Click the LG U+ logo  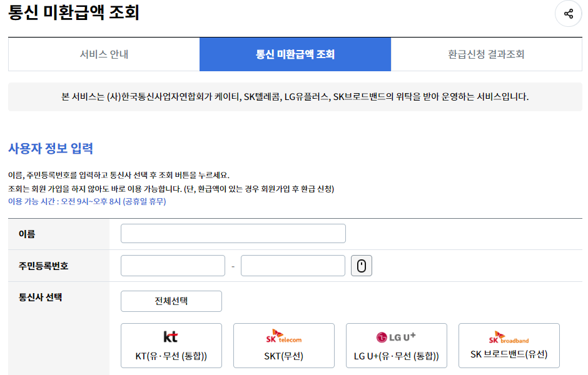click(x=396, y=337)
